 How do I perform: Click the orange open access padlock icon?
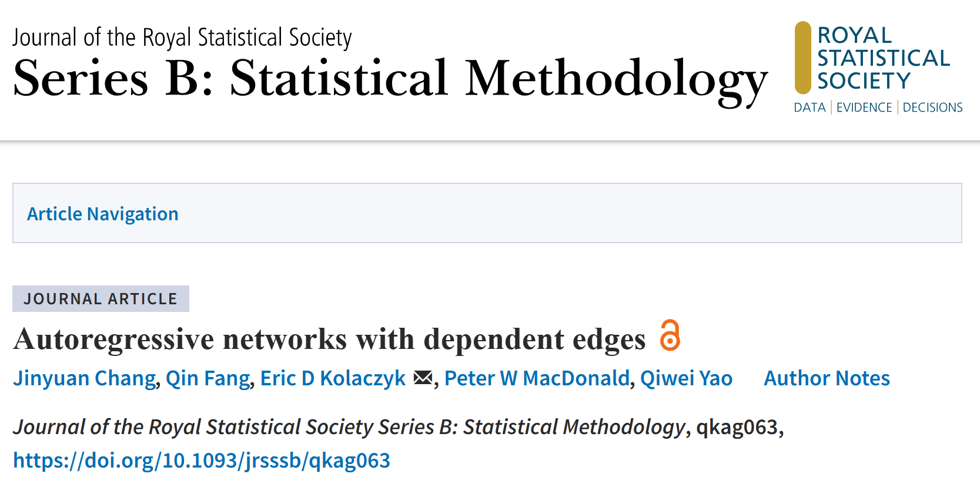click(670, 335)
